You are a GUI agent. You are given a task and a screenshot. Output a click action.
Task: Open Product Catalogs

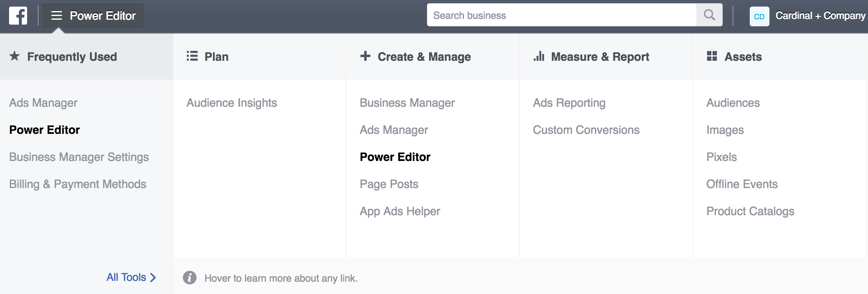[x=750, y=211]
